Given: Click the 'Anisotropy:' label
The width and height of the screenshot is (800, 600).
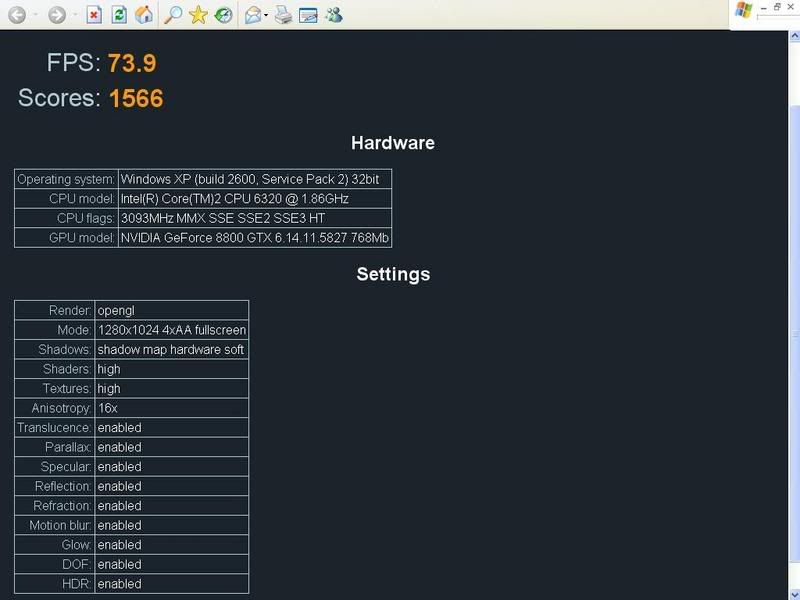Looking at the screenshot, I should [x=62, y=408].
